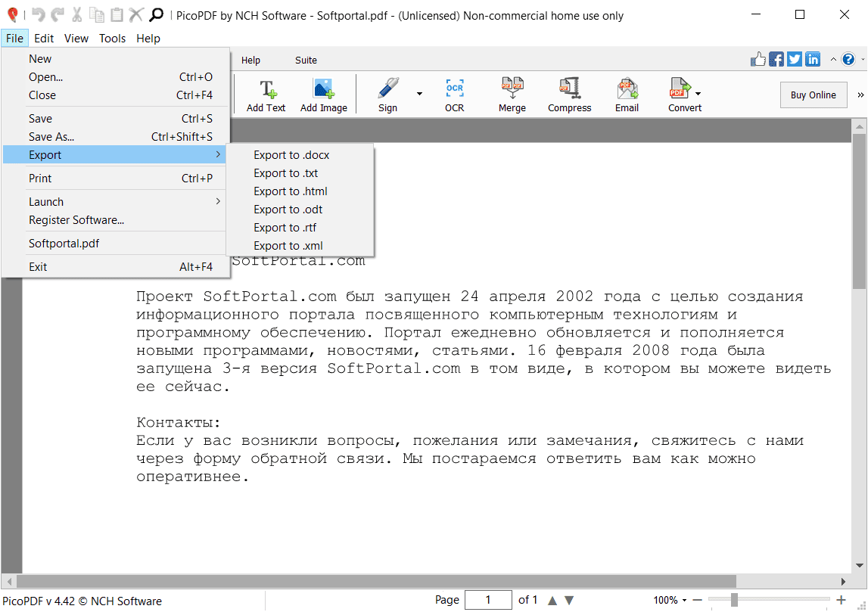This screenshot has height=612, width=868.
Task: Expand the toolbar overflow chevron
Action: coord(860,95)
